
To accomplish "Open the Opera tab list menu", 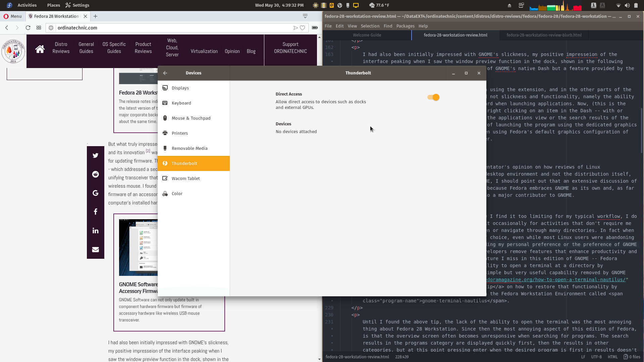I will pyautogui.click(x=305, y=16).
